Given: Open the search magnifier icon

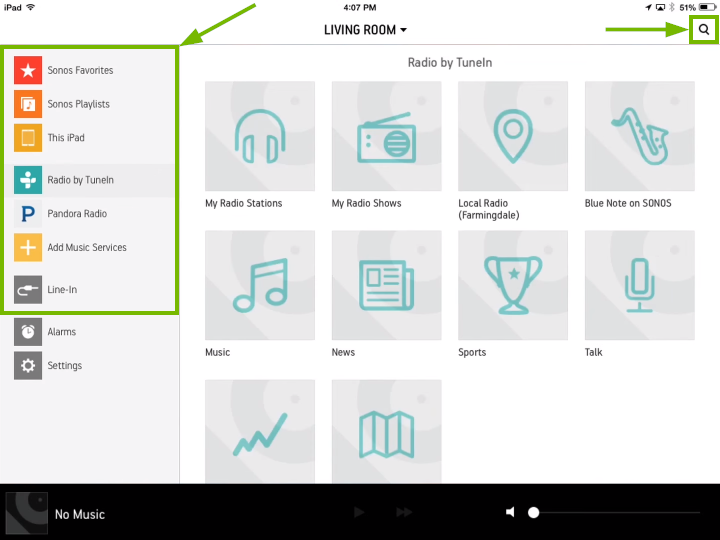Looking at the screenshot, I should pyautogui.click(x=703, y=30).
